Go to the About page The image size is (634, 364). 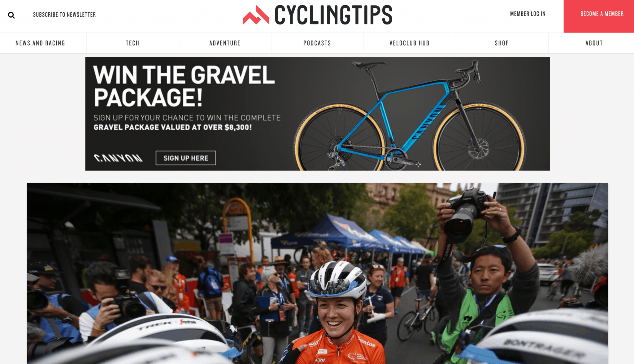click(594, 43)
